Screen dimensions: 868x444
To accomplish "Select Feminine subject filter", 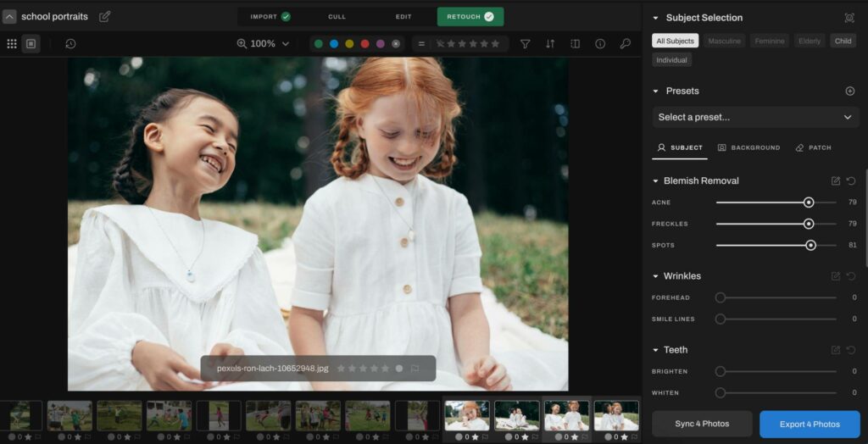I will point(770,41).
